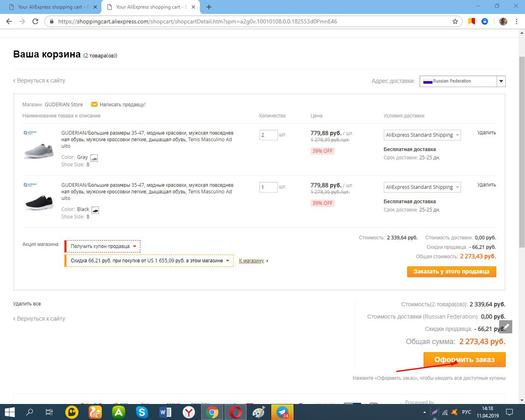Click the padlock icon in the address bar
The image size is (525, 420).
pyautogui.click(x=51, y=21)
